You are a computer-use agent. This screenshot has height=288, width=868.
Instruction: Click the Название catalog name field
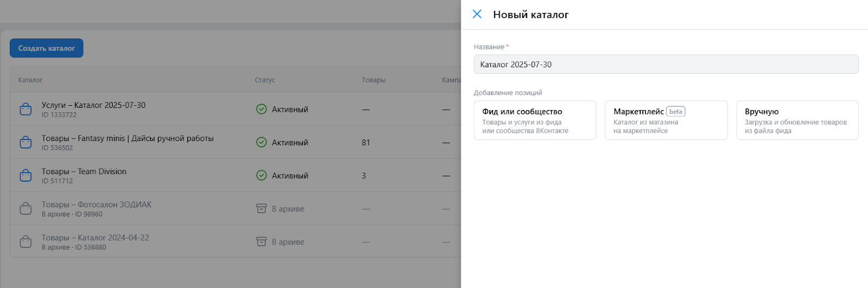pyautogui.click(x=666, y=65)
